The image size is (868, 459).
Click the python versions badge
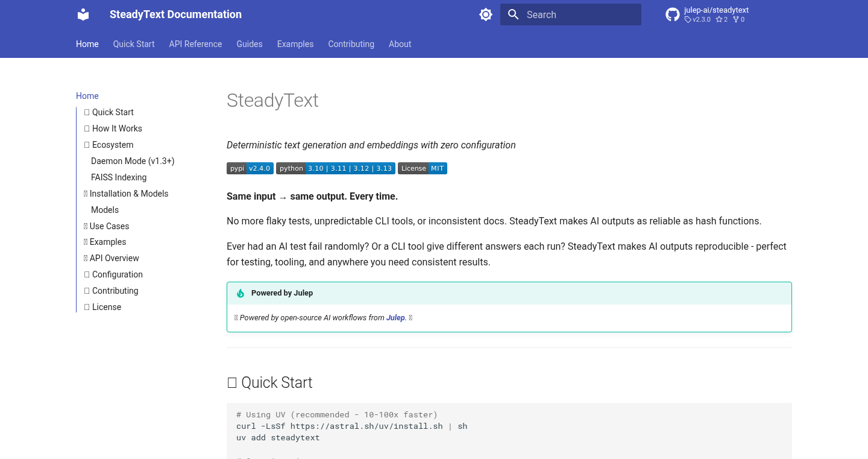[336, 168]
